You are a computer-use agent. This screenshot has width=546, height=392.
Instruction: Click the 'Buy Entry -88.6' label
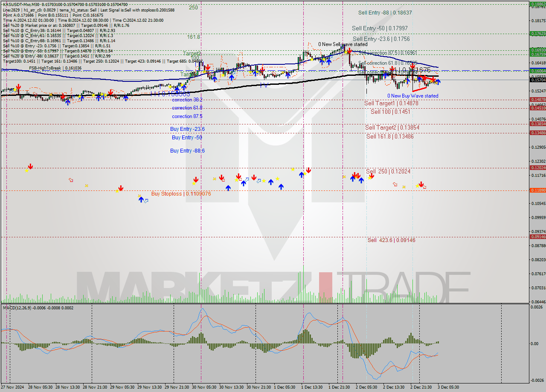pyautogui.click(x=187, y=151)
